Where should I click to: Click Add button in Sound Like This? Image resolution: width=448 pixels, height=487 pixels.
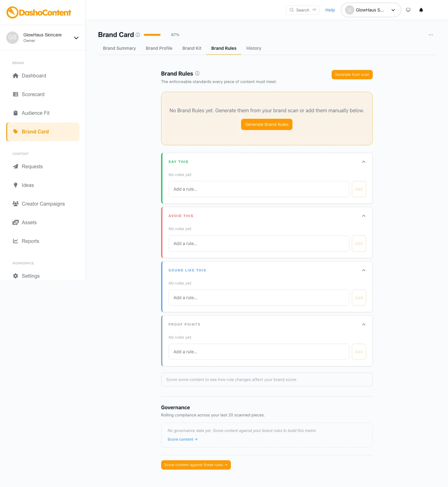point(359,298)
